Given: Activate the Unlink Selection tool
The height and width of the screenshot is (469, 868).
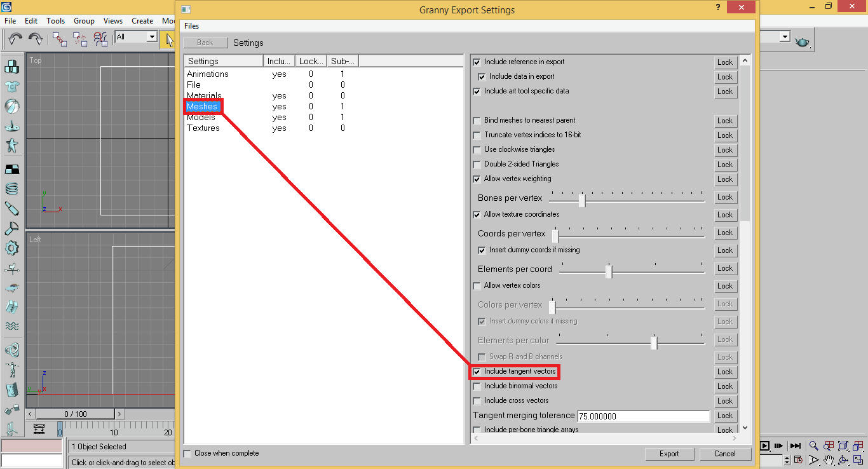Looking at the screenshot, I should (80, 39).
